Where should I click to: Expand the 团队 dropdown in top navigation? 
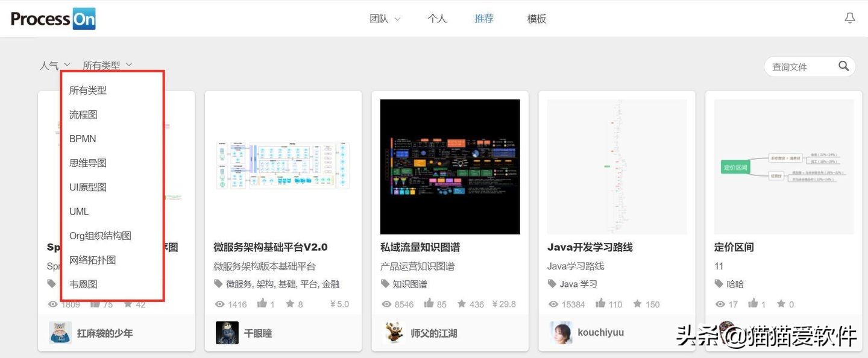pos(385,19)
